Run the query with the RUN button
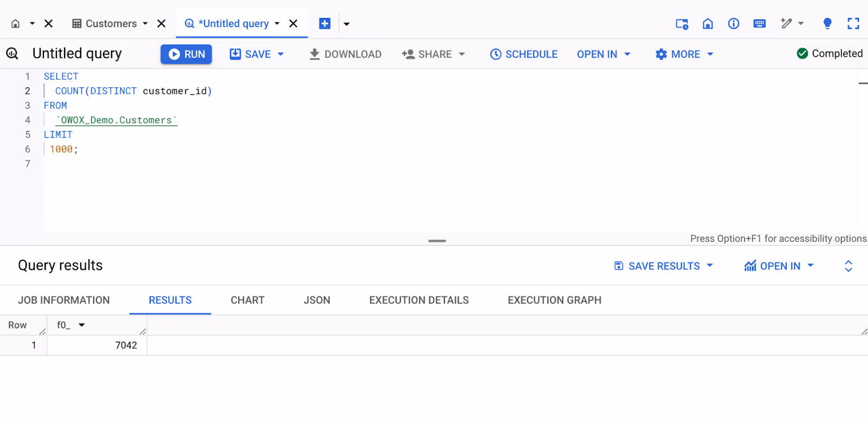868x422 pixels. [x=186, y=54]
